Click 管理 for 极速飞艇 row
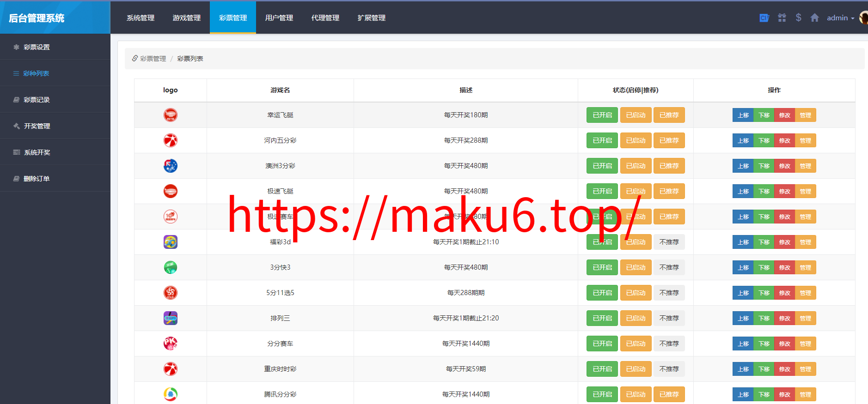The width and height of the screenshot is (868, 404). (806, 191)
